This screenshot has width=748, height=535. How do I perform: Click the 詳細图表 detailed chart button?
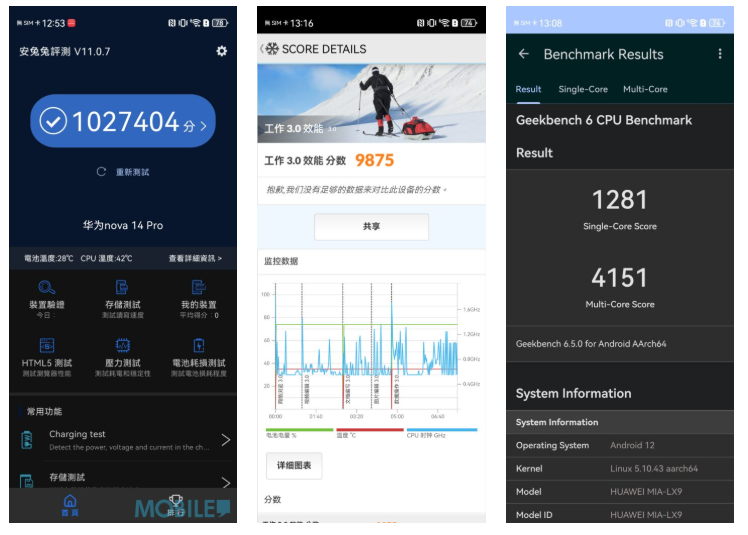[x=293, y=465]
